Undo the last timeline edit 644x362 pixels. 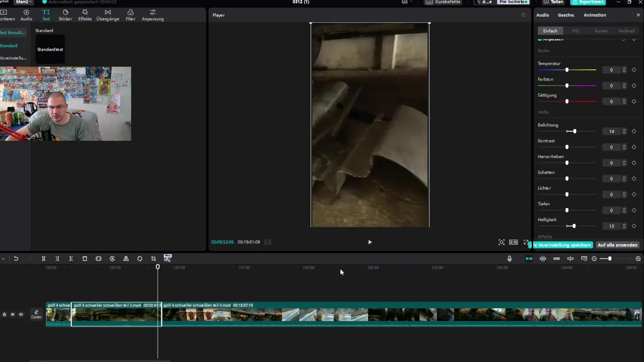pyautogui.click(x=16, y=258)
